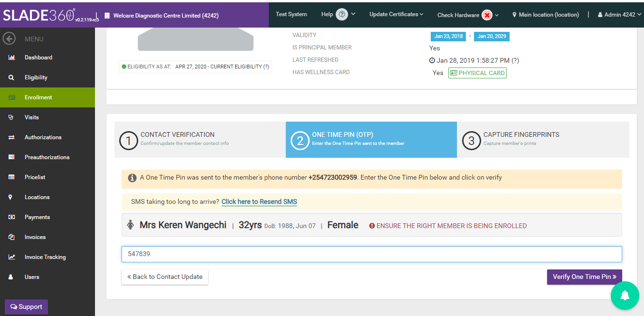
Task: Click the member name Mrs Keren Wangechi
Action: (x=183, y=225)
